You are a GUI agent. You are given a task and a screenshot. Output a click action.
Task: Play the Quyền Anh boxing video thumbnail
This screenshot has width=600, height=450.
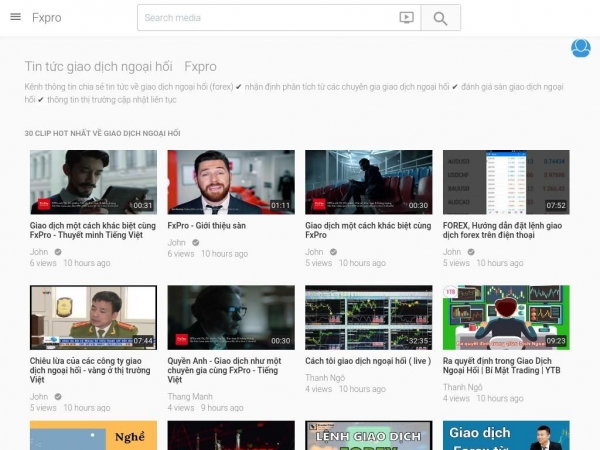click(230, 317)
